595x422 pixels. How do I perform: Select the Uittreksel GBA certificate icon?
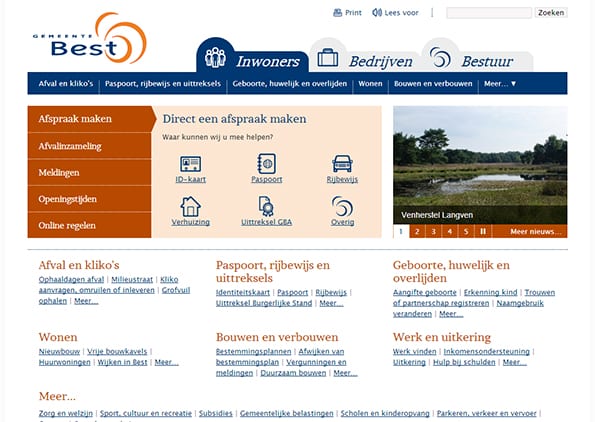pyautogui.click(x=266, y=206)
